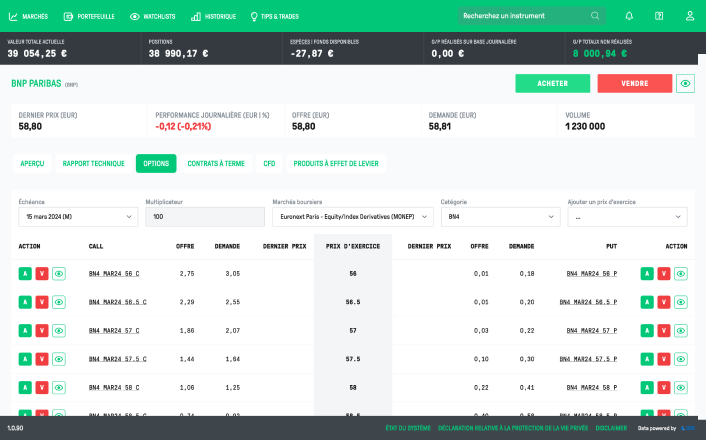Open put link BN4 MAR24 57 P
The image size is (706, 440).
pos(592,331)
